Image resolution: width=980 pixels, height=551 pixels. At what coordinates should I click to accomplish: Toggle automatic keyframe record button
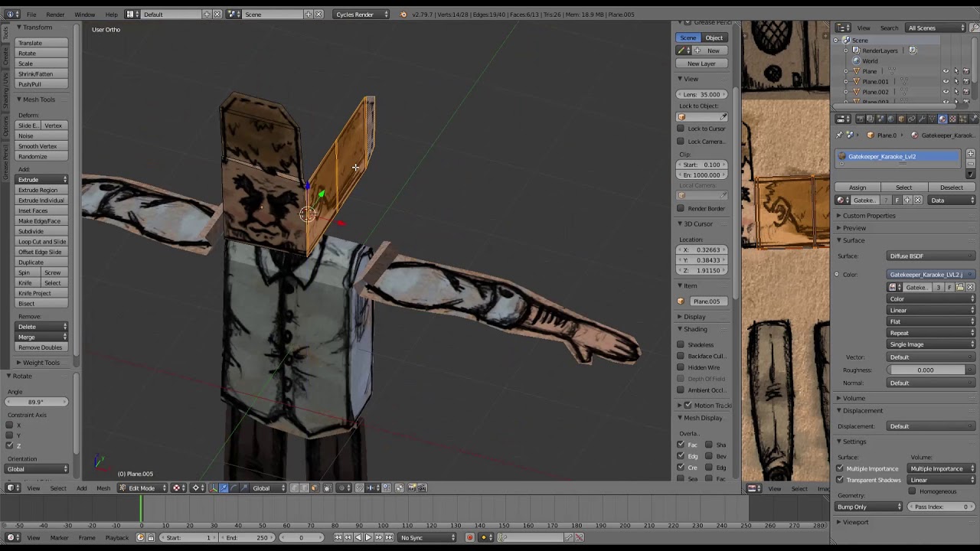[470, 537]
